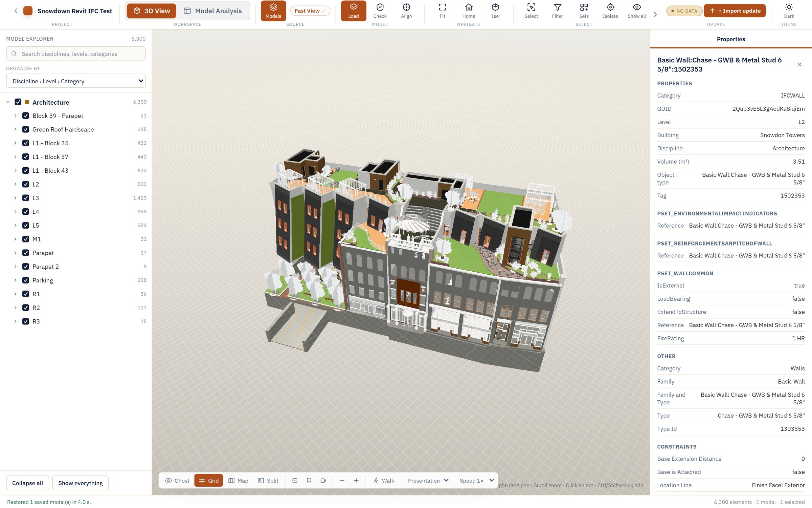Image resolution: width=812 pixels, height=508 pixels.
Task: Zoom in with the plus icon
Action: point(356,480)
